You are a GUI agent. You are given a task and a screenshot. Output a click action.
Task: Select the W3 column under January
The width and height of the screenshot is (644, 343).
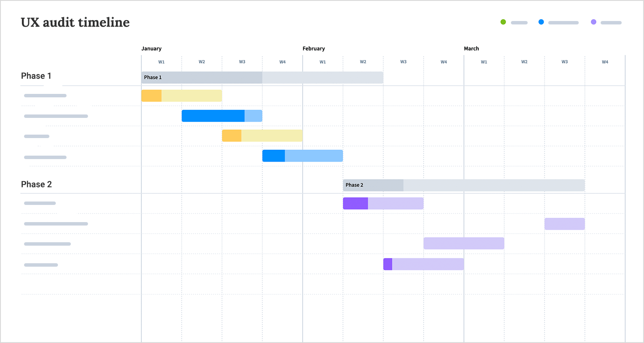[x=242, y=62]
